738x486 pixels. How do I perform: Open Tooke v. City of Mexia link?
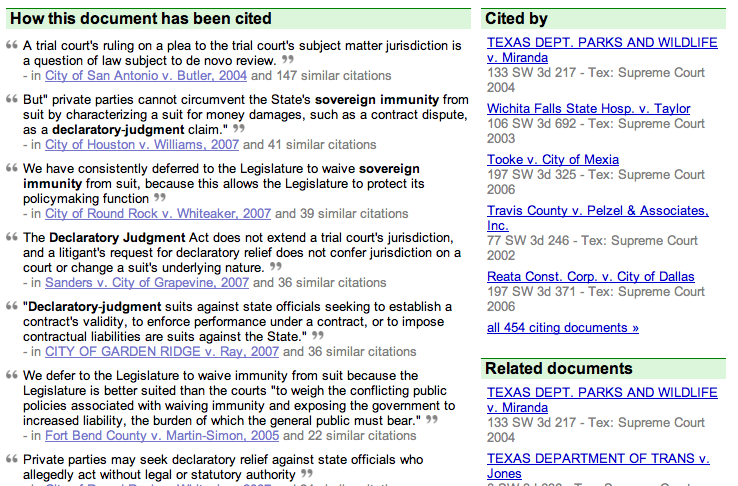[553, 159]
